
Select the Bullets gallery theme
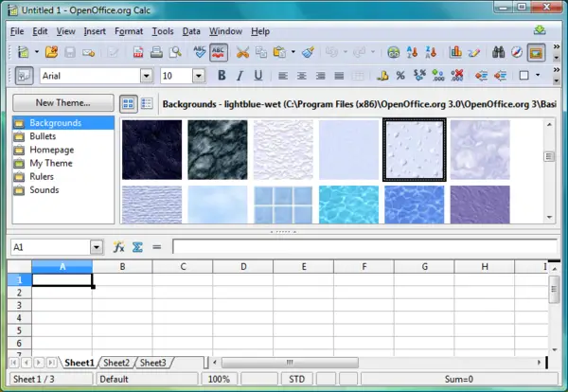tap(43, 136)
